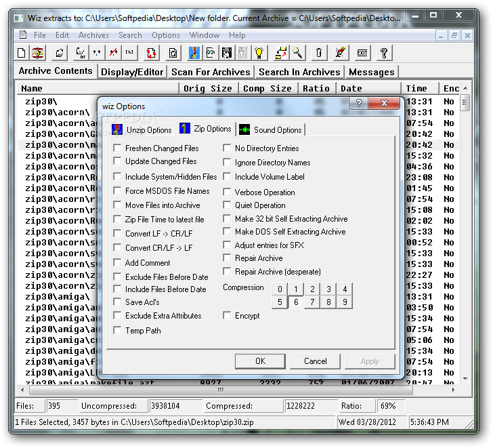The width and height of the screenshot is (493, 448).
Task: Restore the inner archive window via menu bar
Action: (x=454, y=35)
